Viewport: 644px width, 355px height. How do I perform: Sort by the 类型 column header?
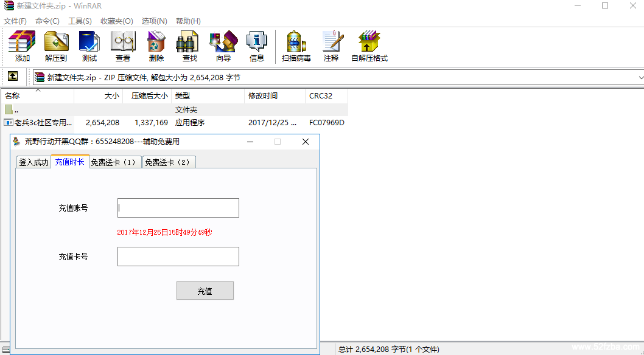click(x=208, y=96)
